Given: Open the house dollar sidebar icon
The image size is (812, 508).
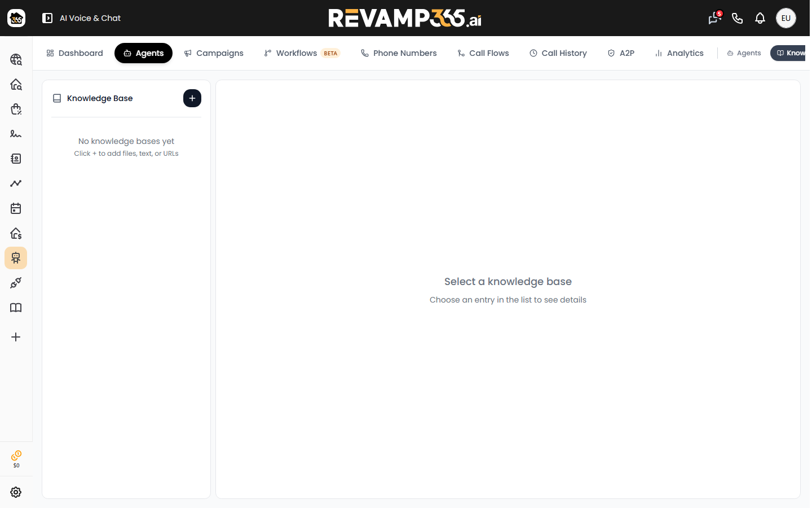Looking at the screenshot, I should tap(16, 233).
